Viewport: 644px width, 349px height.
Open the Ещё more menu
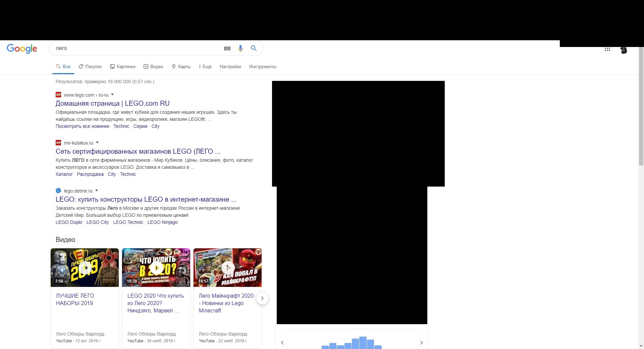pos(205,66)
